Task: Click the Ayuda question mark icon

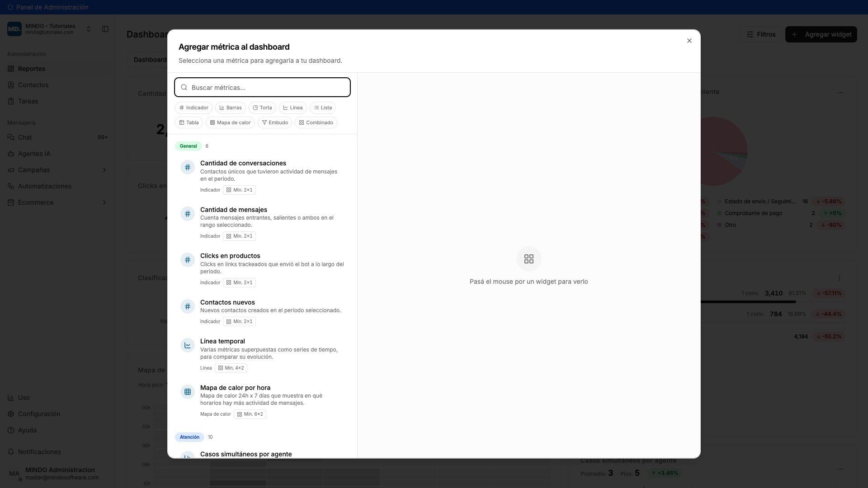Action: tap(11, 430)
